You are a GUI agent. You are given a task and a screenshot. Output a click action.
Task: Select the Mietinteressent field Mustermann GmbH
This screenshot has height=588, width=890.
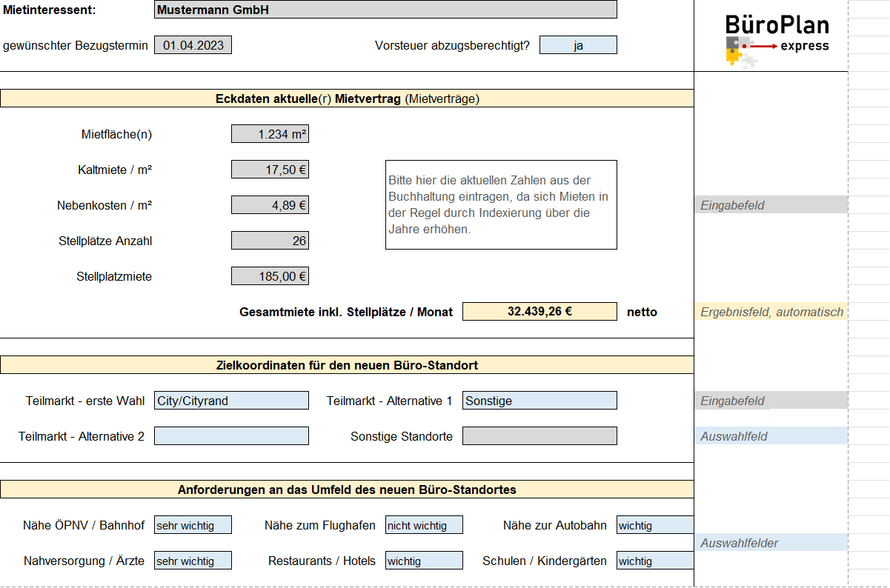tap(385, 10)
